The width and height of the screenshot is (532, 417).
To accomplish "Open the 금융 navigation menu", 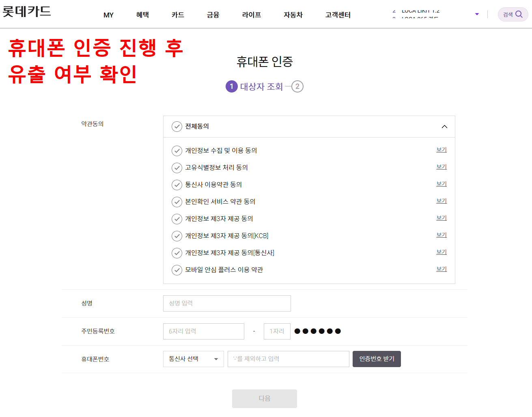I will coord(213,15).
